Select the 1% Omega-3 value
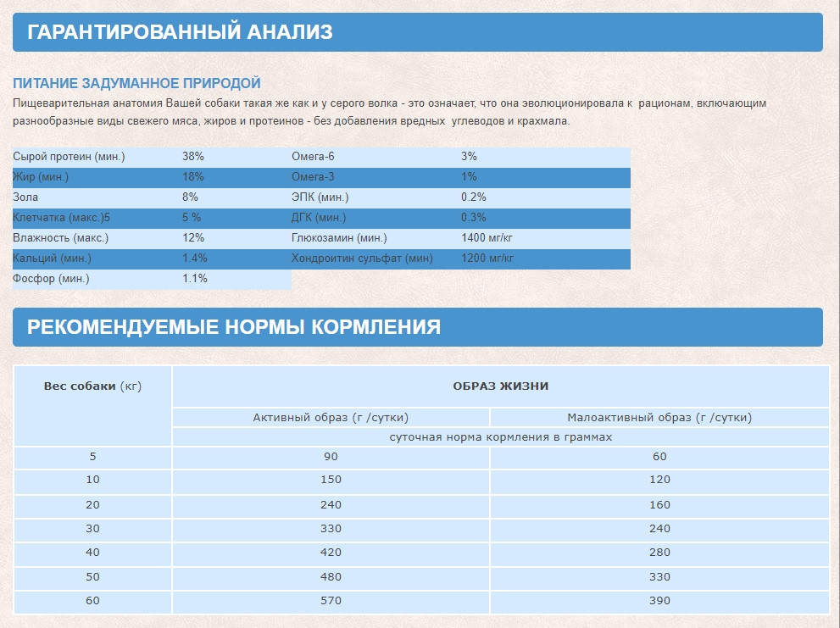The height and width of the screenshot is (628, 840). 469,177
